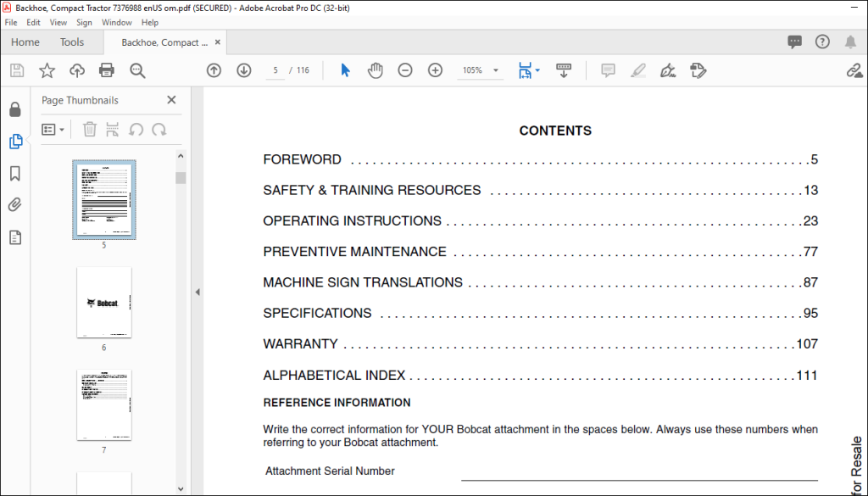Zoom out with minus icon
Image resolution: width=868 pixels, height=496 pixels.
click(x=405, y=70)
